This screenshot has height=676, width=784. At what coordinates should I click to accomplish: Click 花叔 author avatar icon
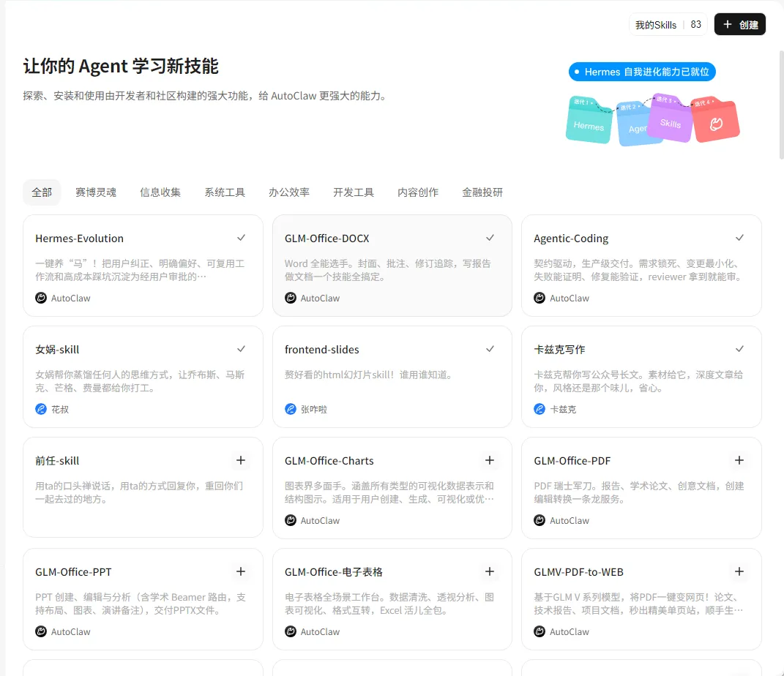coord(41,409)
